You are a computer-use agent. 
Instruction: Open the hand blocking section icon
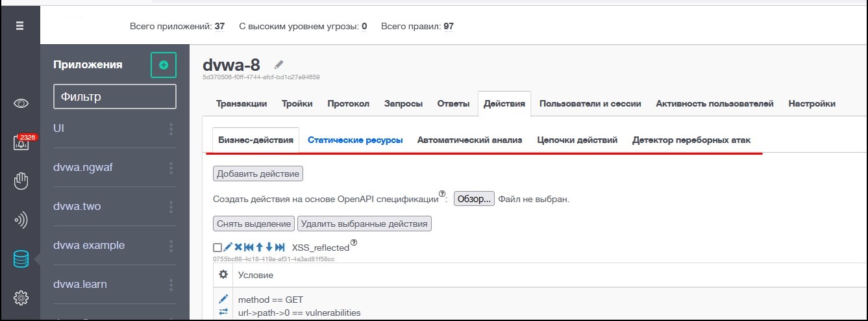click(21, 181)
